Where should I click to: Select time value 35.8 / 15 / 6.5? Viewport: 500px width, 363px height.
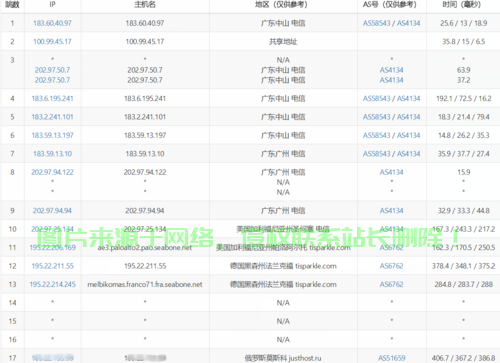(x=463, y=41)
